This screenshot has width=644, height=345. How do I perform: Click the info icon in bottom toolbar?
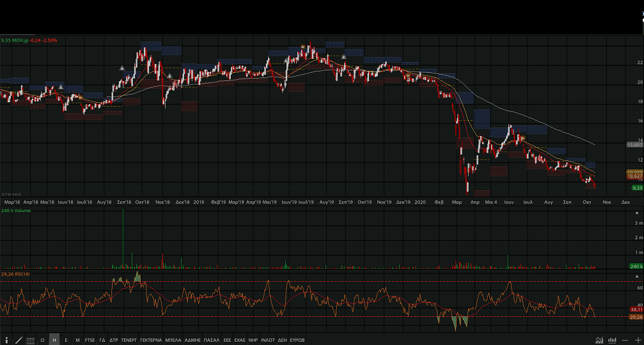pyautogui.click(x=6, y=340)
